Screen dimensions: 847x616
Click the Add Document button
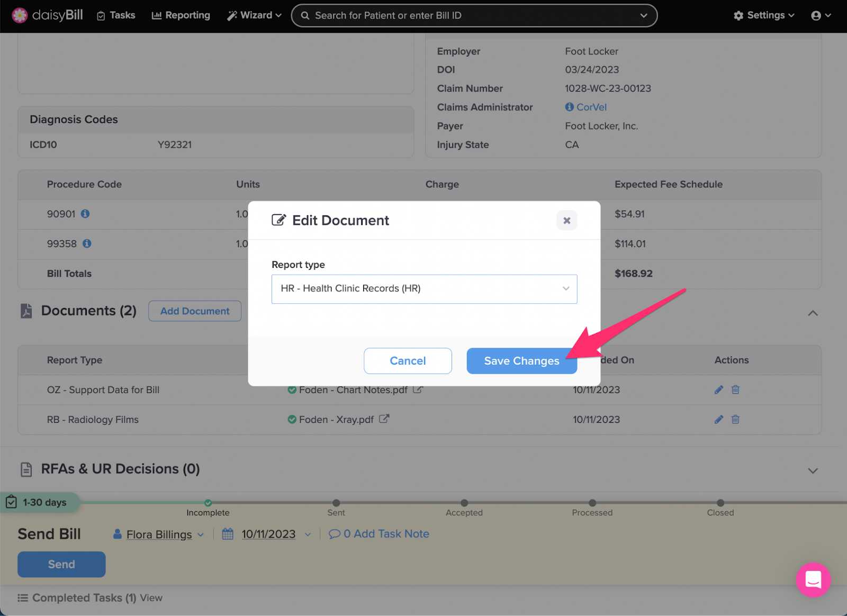pyautogui.click(x=195, y=311)
